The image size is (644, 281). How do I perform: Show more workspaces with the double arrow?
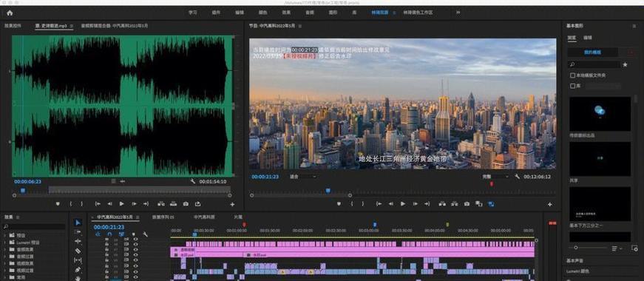(458, 13)
